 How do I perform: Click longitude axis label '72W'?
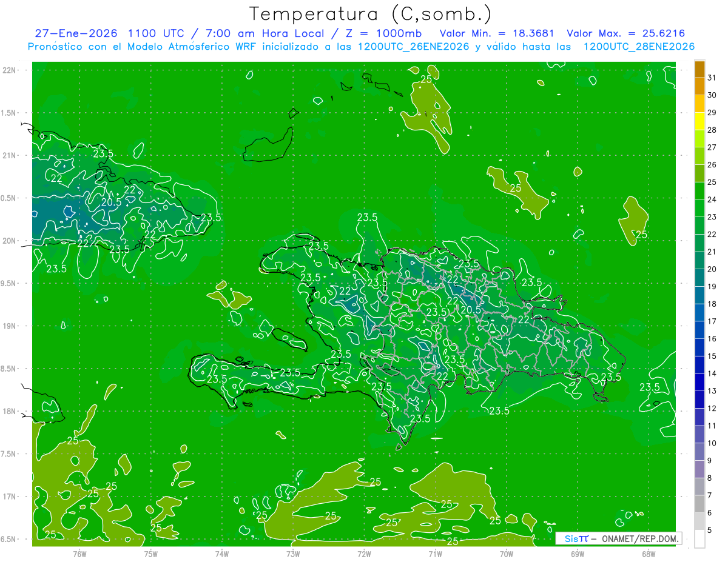coord(364,554)
